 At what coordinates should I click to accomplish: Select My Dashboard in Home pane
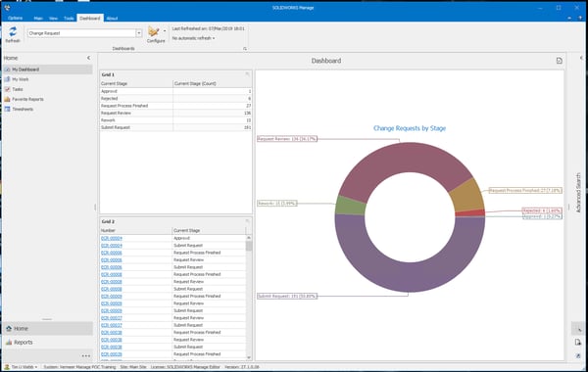pyautogui.click(x=48, y=70)
